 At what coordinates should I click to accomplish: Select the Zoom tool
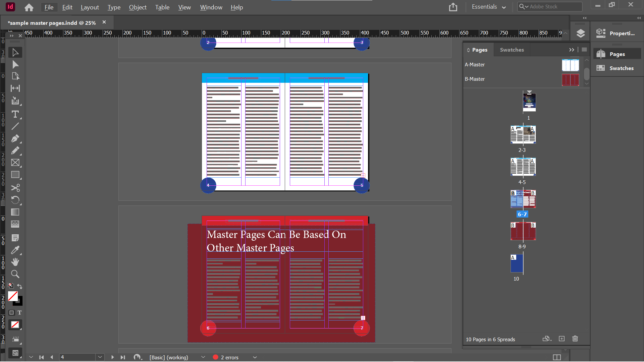[15, 274]
